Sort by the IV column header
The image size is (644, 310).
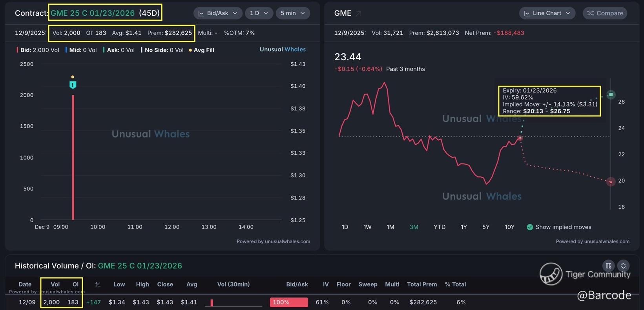(x=326, y=285)
